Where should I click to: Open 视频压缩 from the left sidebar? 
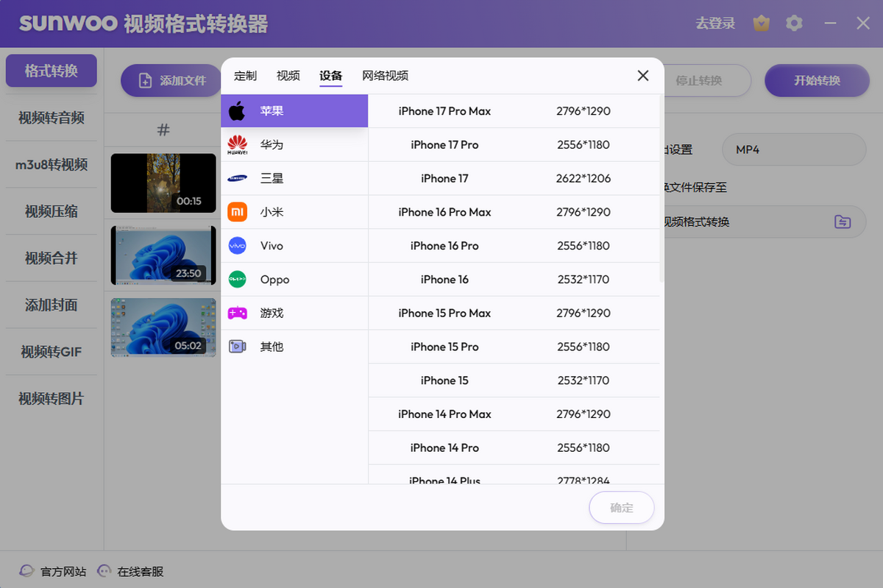pyautogui.click(x=51, y=212)
